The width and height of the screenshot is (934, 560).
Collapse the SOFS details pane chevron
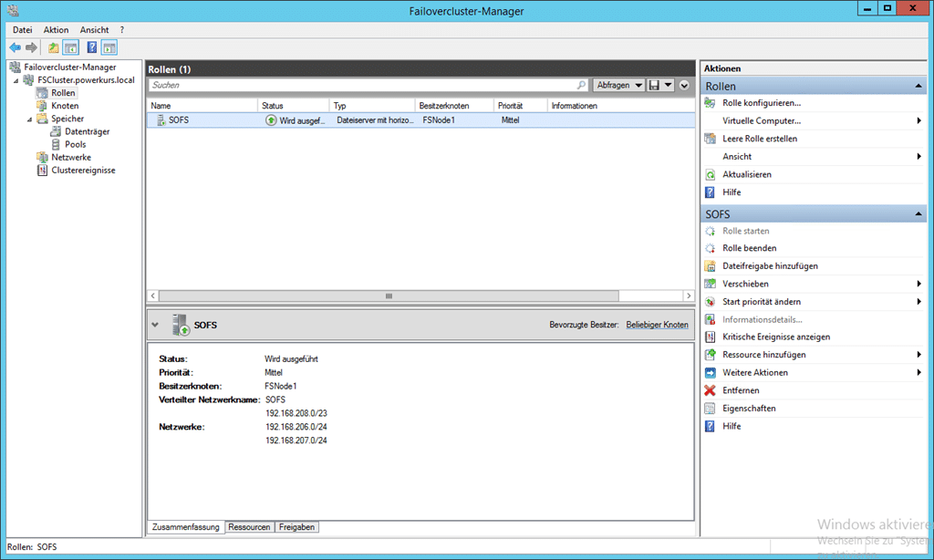155,326
